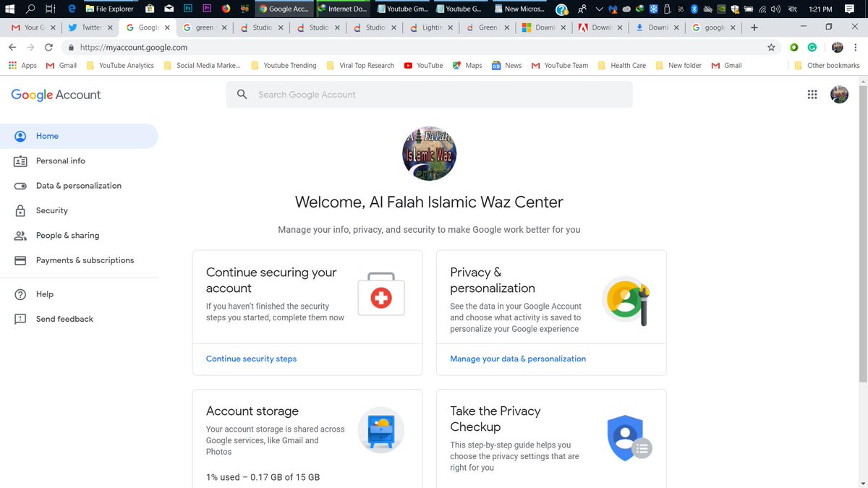Viewport: 868px width, 488px height.
Task: Click the reload page button
Action: click(48, 47)
